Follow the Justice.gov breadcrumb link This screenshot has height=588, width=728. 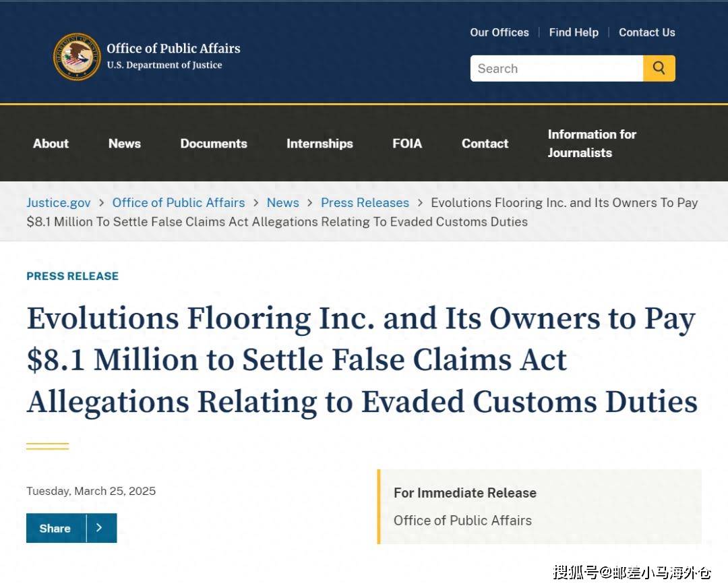[59, 203]
